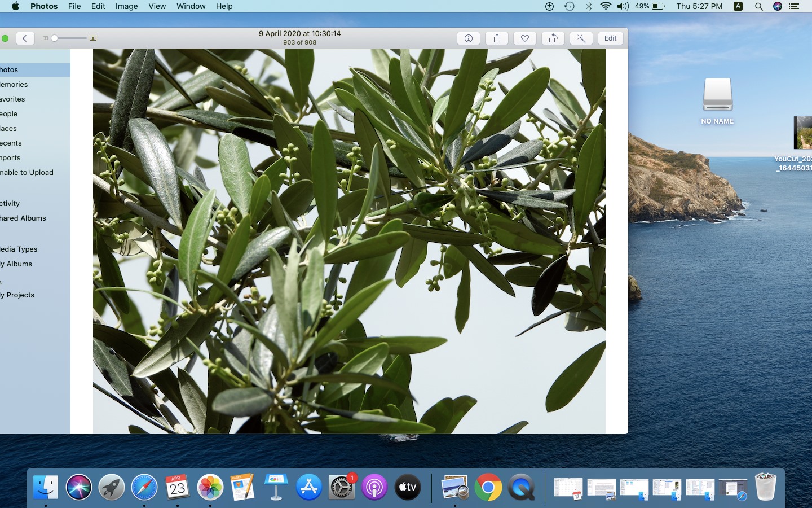The image size is (812, 508).
Task: Go back using the chevron button
Action: [25, 38]
